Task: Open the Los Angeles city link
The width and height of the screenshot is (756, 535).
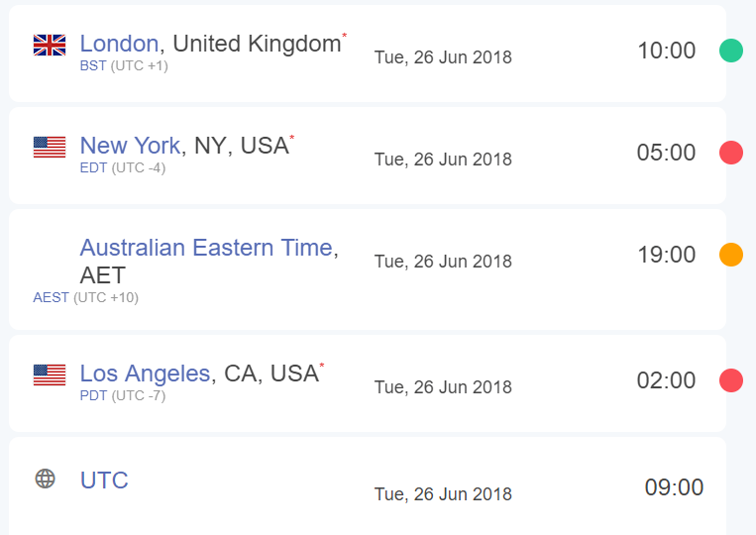Action: tap(145, 374)
